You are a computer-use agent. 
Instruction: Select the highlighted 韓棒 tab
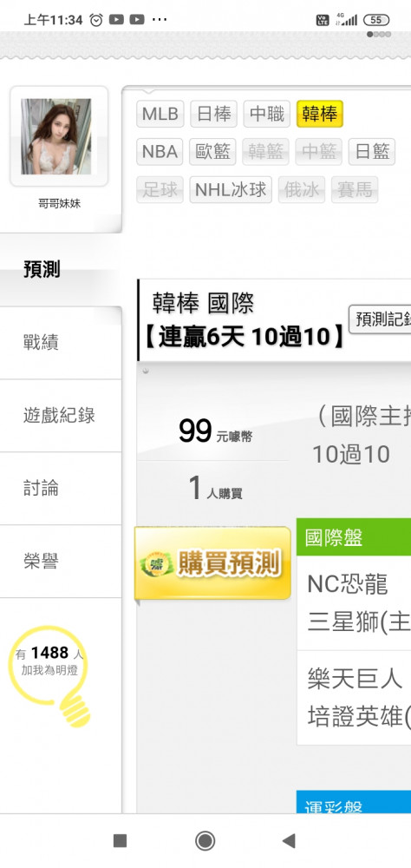[320, 114]
